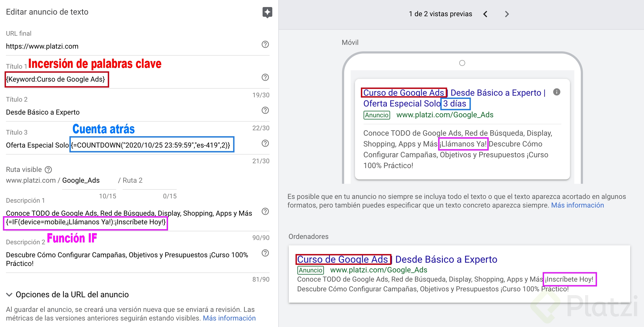Click mobile preview display URL

[445, 115]
